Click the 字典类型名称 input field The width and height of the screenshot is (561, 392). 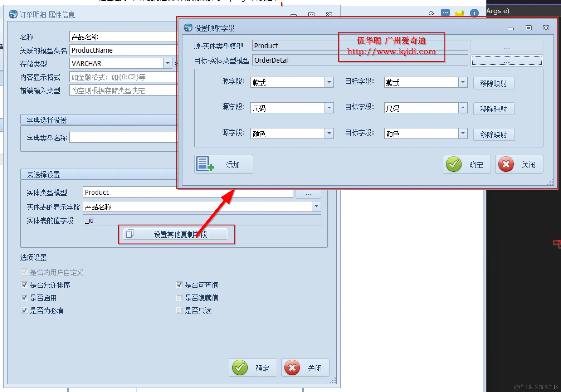click(123, 138)
